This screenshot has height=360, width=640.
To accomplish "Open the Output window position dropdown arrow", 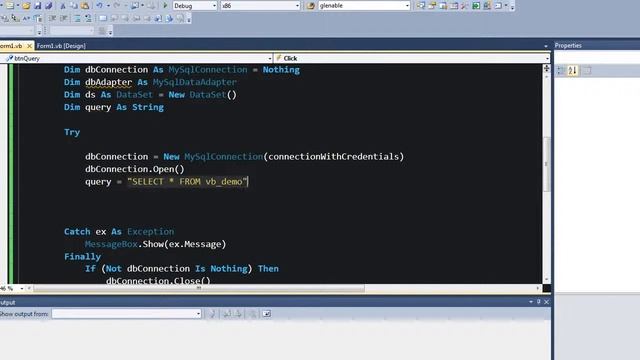I will click(531, 302).
